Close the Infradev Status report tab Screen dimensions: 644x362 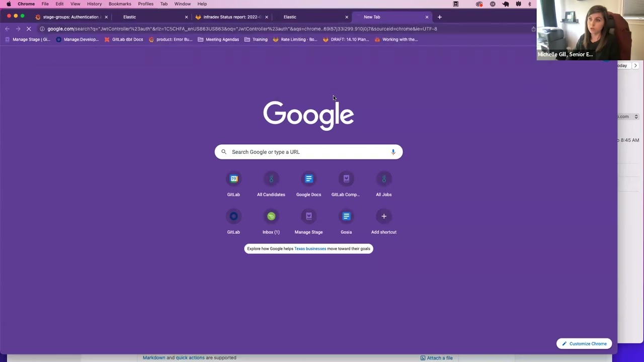[x=266, y=17]
